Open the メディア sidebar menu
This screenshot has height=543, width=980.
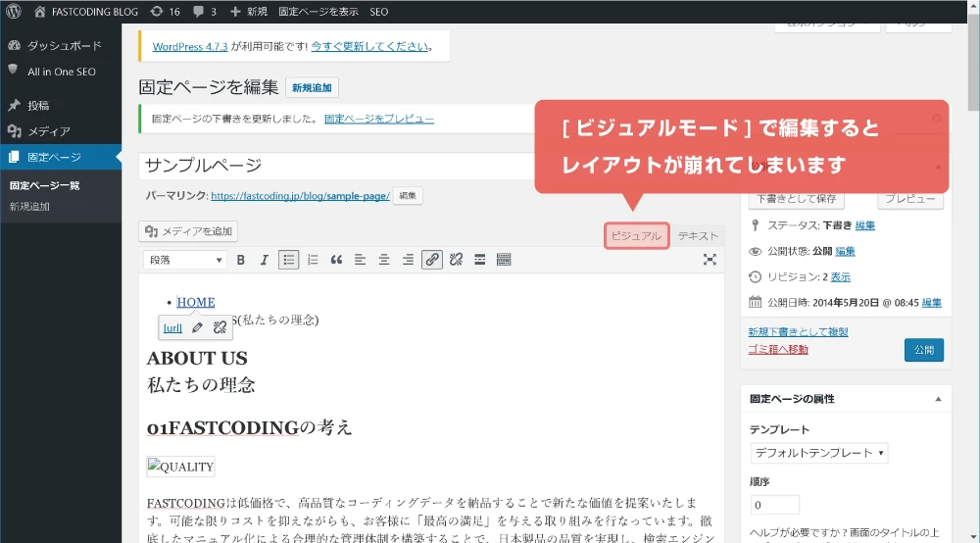(x=61, y=131)
